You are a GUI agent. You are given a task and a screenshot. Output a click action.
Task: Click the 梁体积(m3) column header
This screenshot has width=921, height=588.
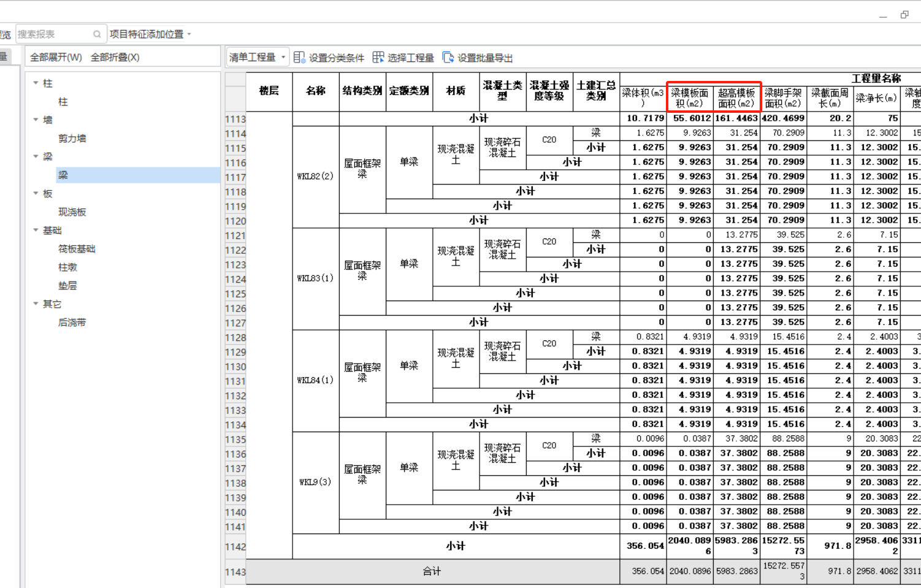point(643,98)
